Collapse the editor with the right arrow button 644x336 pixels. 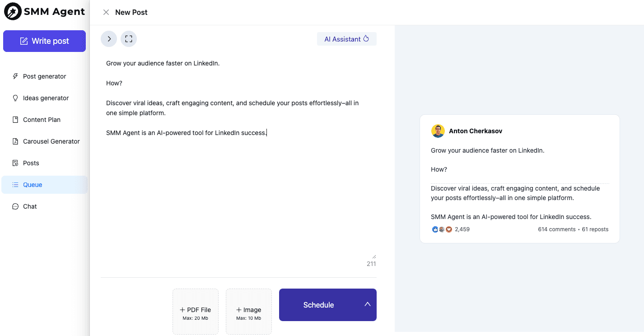[x=109, y=39]
